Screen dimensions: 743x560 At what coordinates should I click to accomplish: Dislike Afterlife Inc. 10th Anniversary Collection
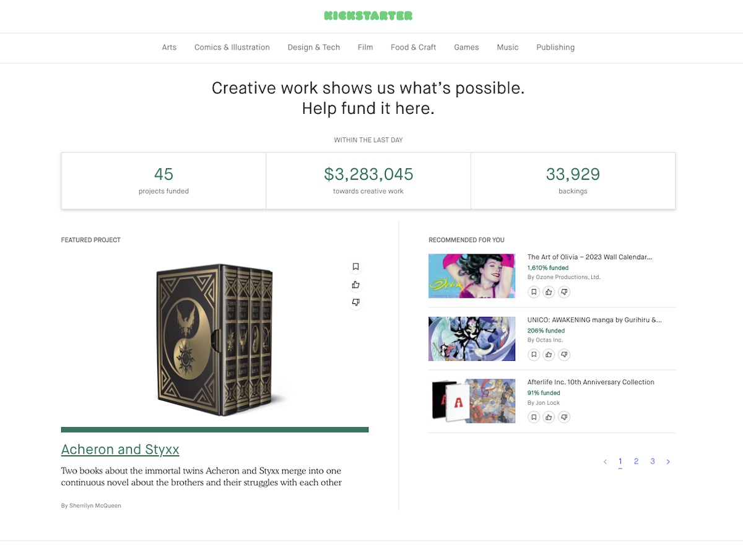coord(564,417)
